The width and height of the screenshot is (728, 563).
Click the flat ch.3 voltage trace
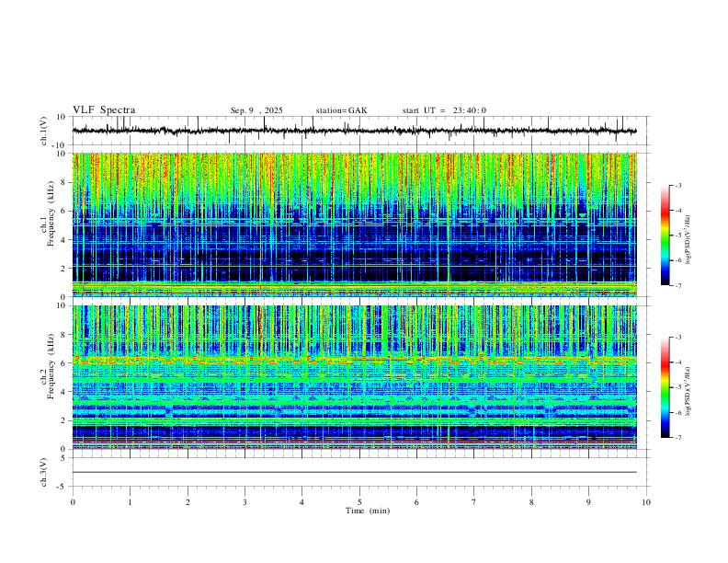pyautogui.click(x=354, y=472)
